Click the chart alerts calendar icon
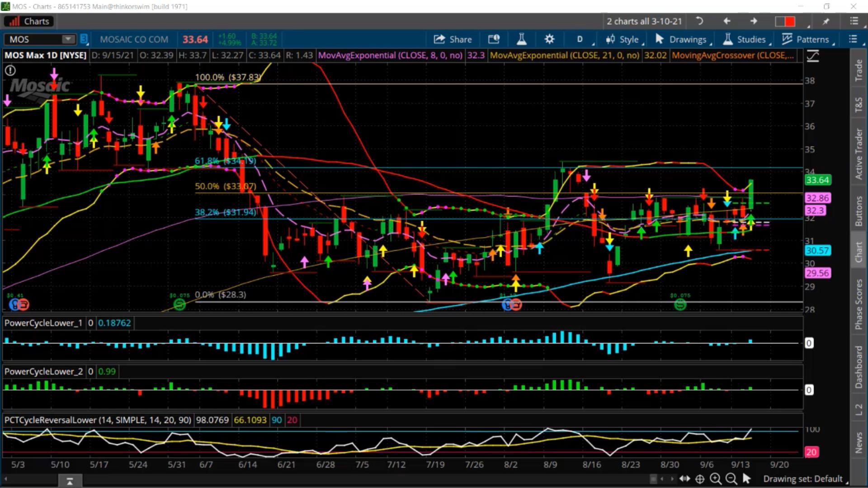 pyautogui.click(x=494, y=39)
